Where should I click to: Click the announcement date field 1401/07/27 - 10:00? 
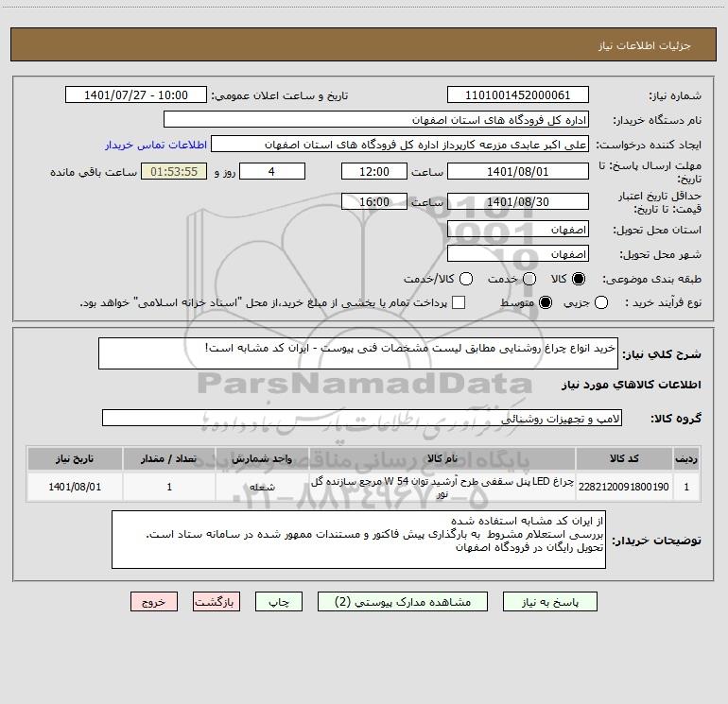click(x=136, y=95)
